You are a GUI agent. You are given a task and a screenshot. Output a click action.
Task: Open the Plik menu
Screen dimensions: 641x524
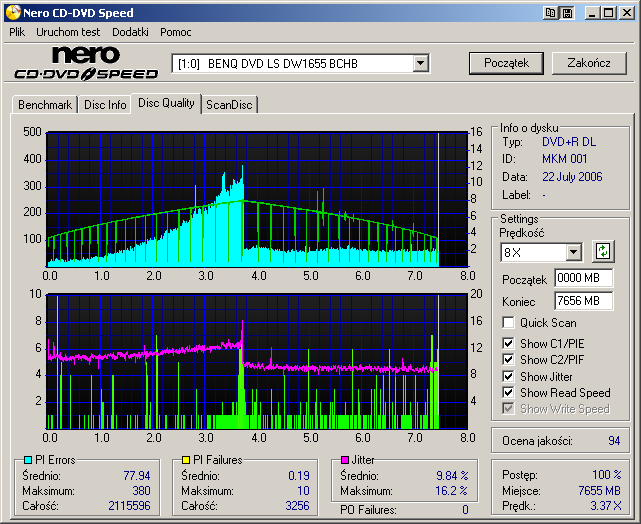point(17,32)
